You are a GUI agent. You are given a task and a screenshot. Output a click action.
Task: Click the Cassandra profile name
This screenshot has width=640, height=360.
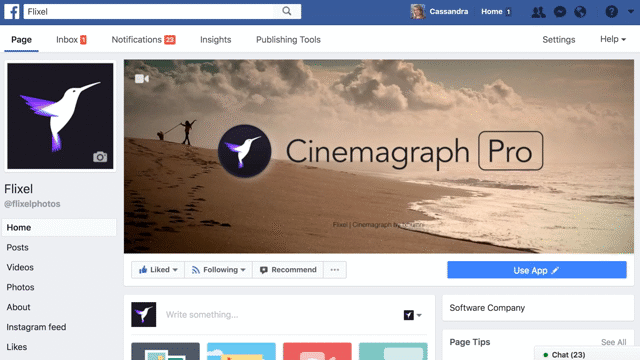tap(449, 12)
